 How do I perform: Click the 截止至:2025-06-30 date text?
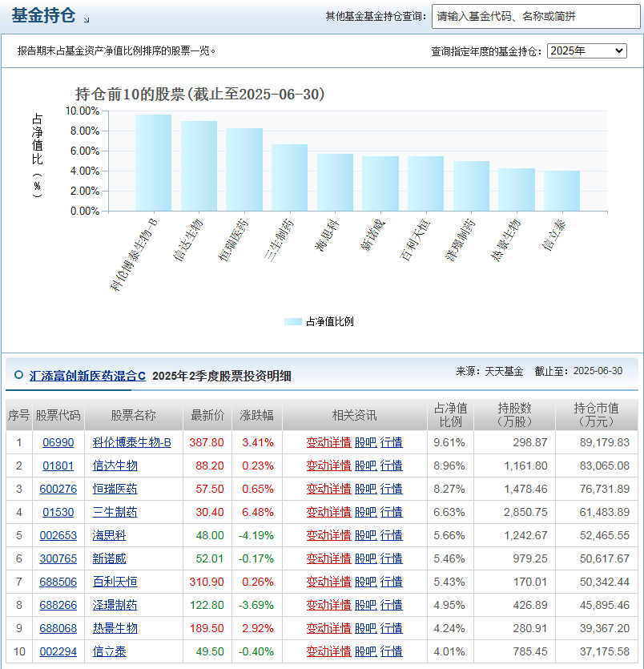coord(579,371)
